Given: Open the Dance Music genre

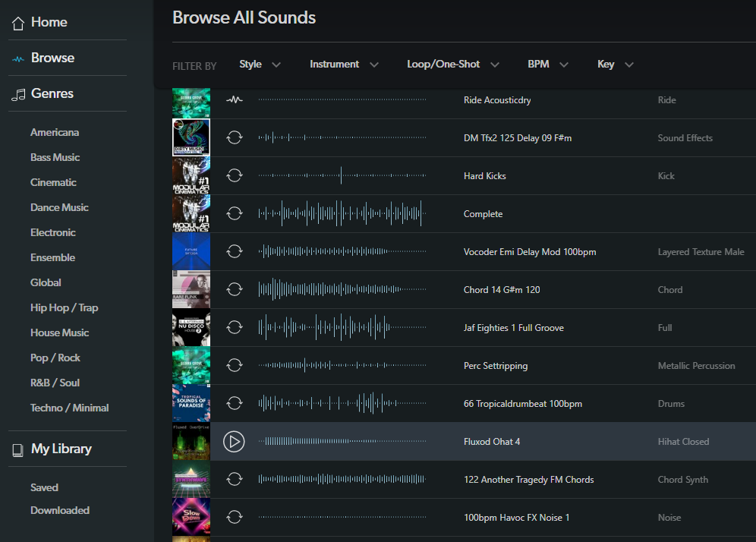Looking at the screenshot, I should [x=59, y=207].
